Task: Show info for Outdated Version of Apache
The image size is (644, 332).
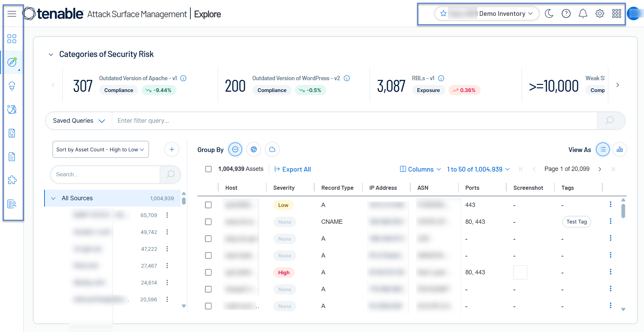Action: [183, 78]
